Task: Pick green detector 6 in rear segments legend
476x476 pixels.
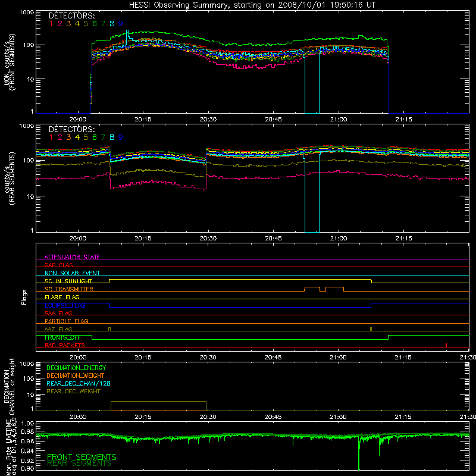Action: click(95, 137)
